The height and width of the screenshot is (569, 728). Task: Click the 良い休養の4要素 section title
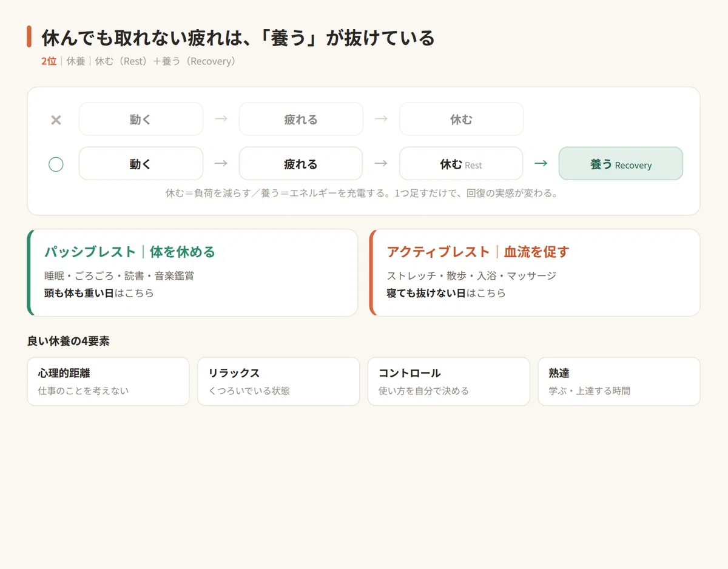[x=69, y=341]
